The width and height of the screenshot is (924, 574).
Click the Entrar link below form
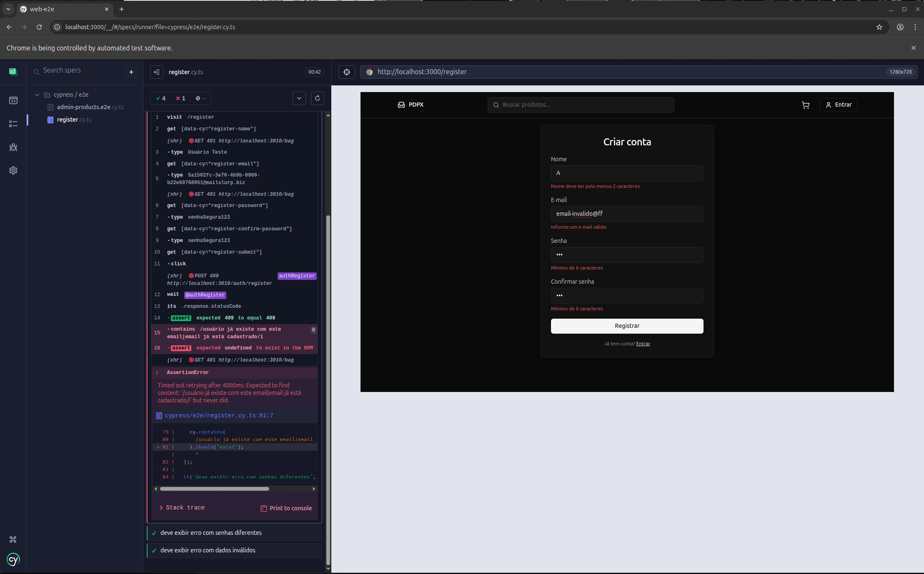(x=643, y=344)
